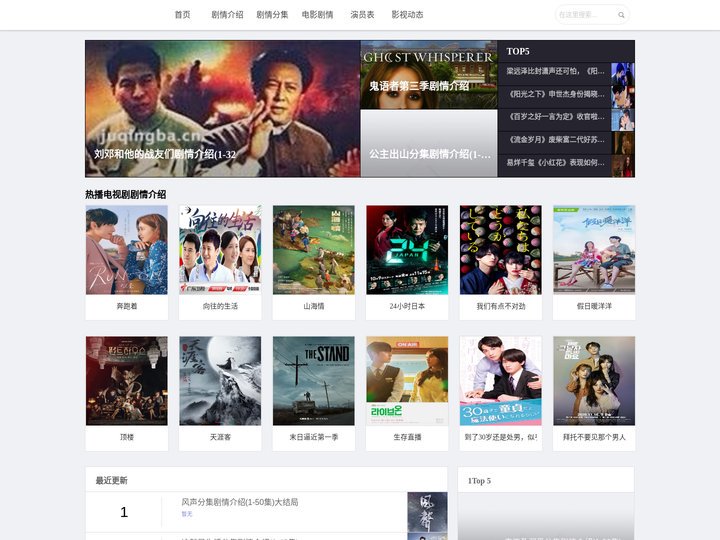Open the 首页 nav item

click(182, 15)
